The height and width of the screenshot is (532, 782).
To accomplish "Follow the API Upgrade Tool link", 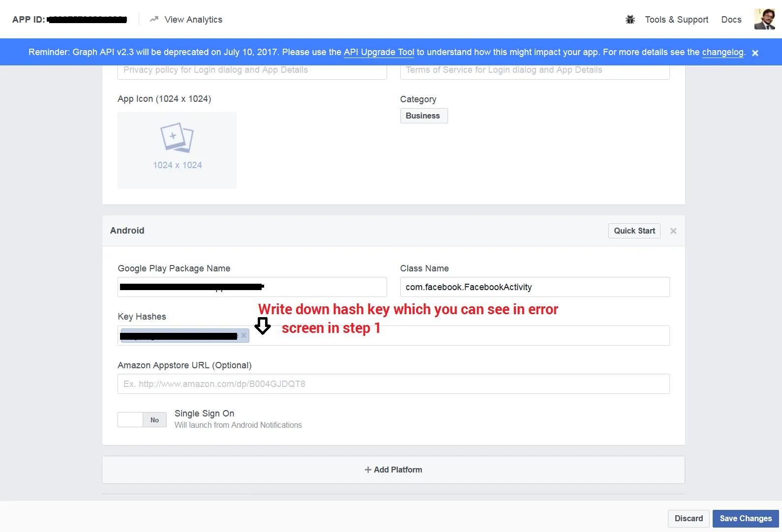I will tap(379, 52).
